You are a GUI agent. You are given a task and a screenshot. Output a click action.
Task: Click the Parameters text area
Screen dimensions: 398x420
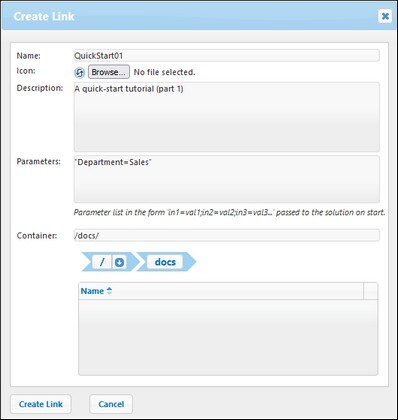coord(226,179)
